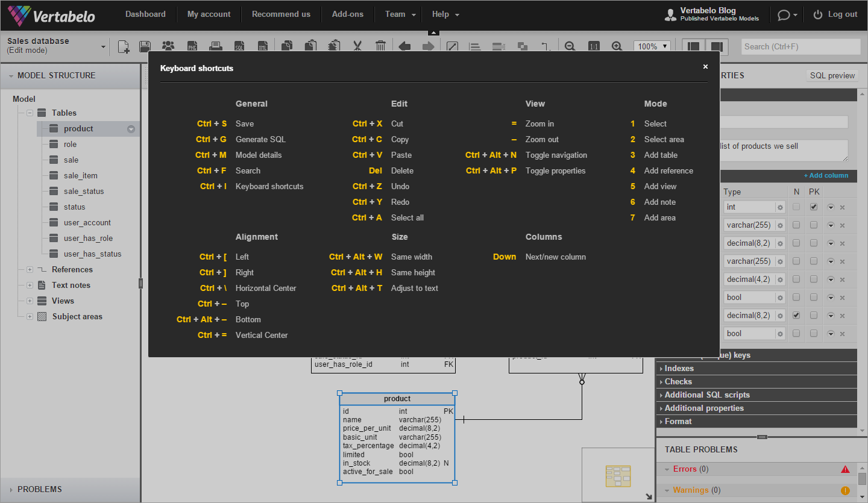Collapse the MODEL STRUCTURE panel header
Viewport: 868px width, 503px height.
click(x=70, y=75)
